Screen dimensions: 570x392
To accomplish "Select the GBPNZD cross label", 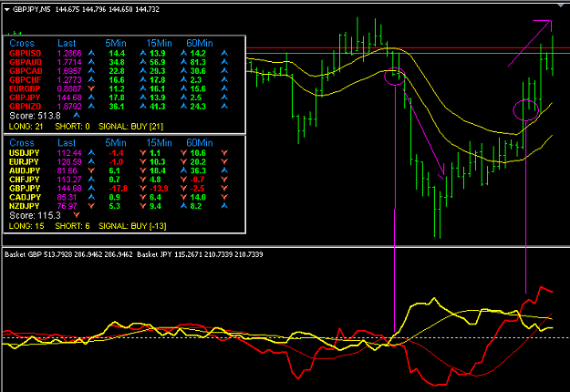I will click(x=26, y=107).
